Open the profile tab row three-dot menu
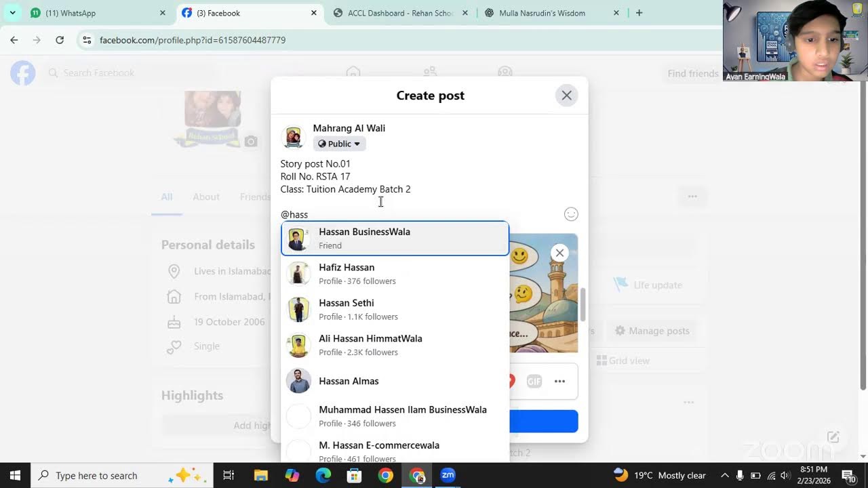 point(692,197)
